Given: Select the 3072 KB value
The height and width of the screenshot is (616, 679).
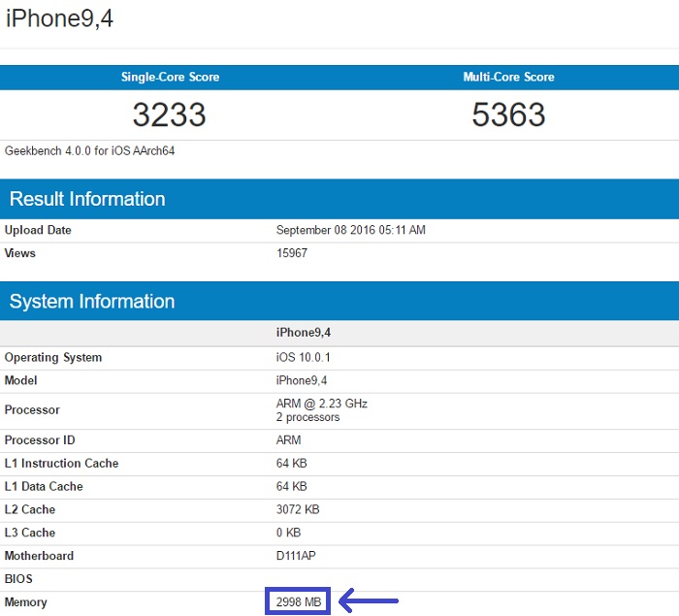Looking at the screenshot, I should pyautogui.click(x=298, y=509).
